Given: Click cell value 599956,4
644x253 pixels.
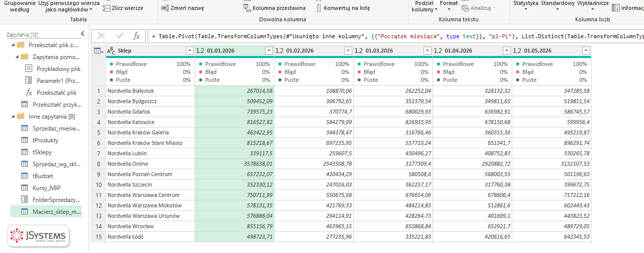Looking at the screenshot, I should pos(551,122).
